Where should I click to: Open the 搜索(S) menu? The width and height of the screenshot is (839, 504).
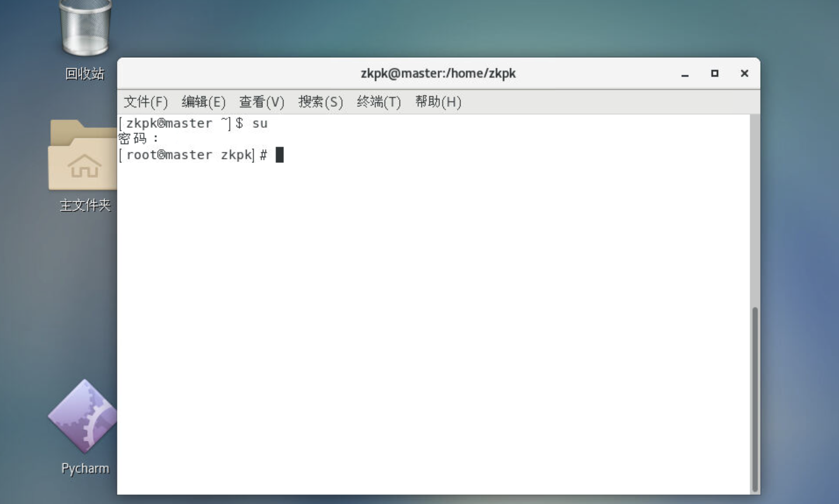pyautogui.click(x=321, y=102)
